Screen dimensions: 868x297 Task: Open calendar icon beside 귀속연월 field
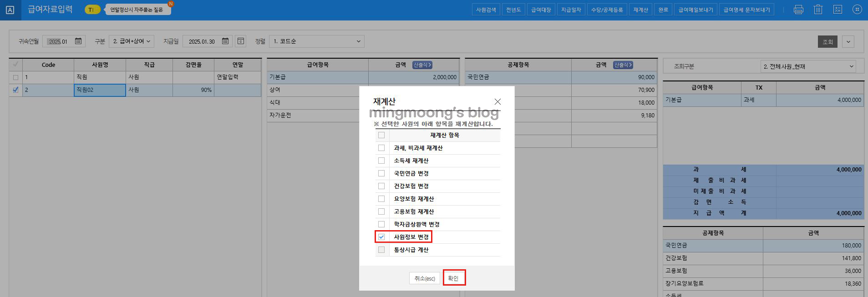pos(78,41)
